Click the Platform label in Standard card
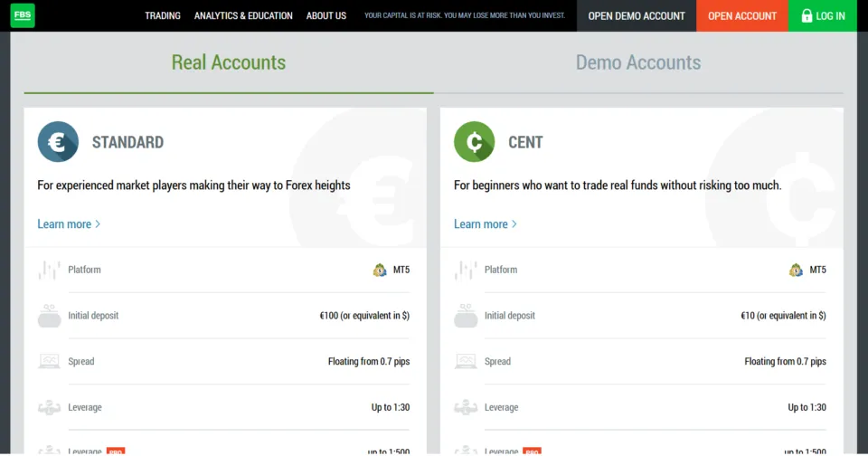 point(84,270)
